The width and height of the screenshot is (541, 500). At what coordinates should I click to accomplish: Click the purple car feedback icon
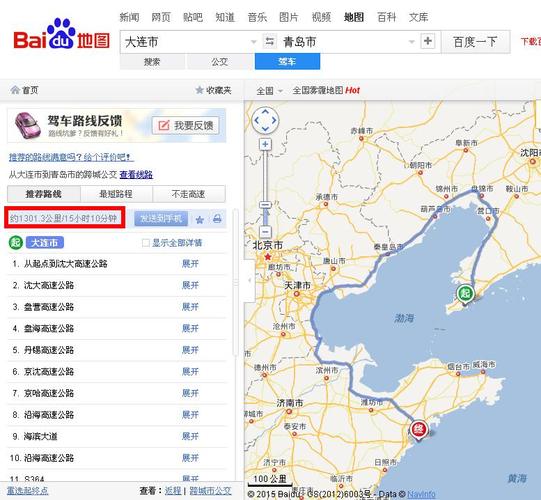[x=28, y=125]
